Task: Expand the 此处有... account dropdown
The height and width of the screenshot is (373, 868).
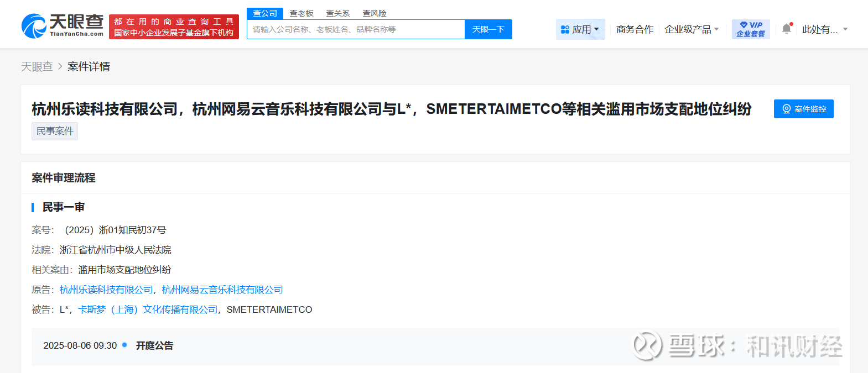Action: click(x=825, y=29)
